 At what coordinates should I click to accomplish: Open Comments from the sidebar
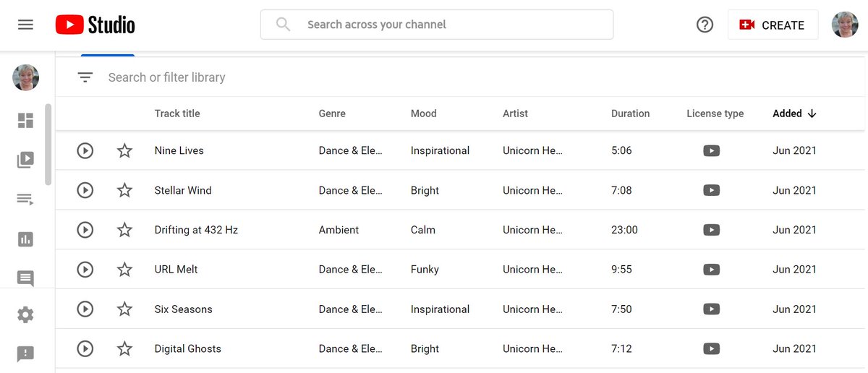pos(25,278)
